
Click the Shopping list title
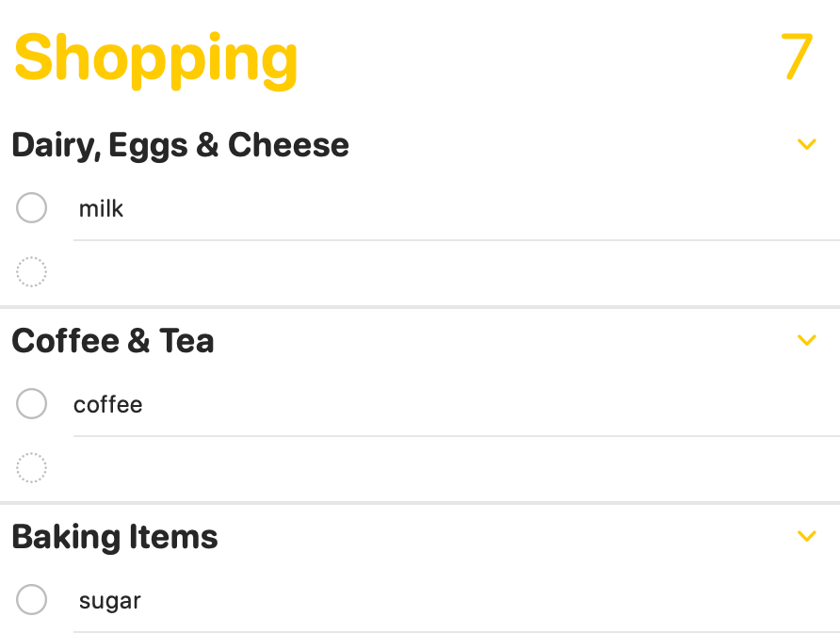[x=156, y=59]
